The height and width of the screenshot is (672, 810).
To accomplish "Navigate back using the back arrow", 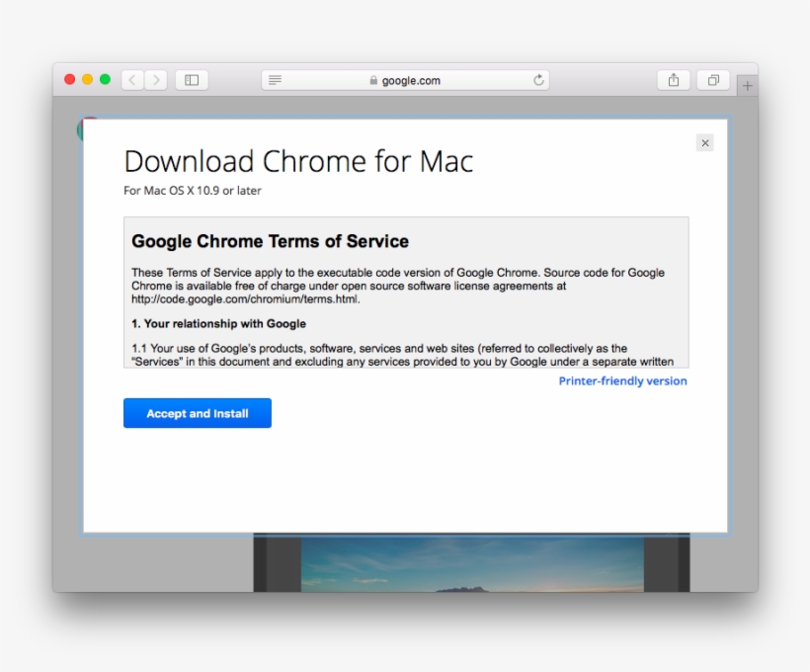I will [131, 80].
